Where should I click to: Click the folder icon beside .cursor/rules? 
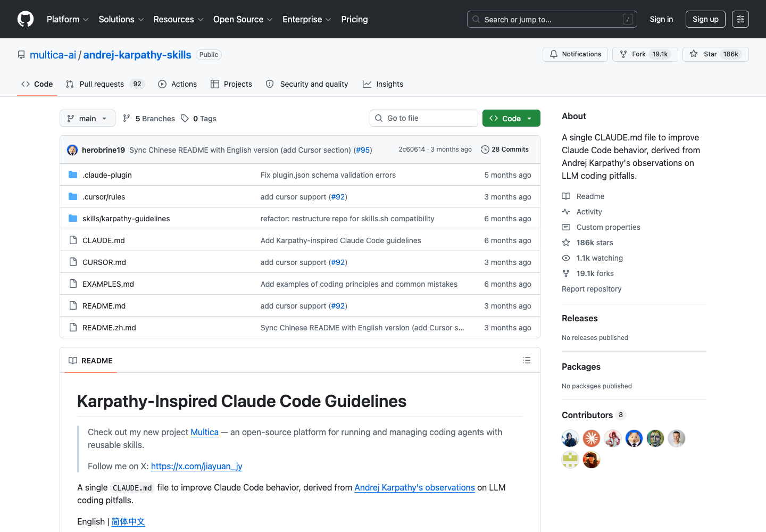73,196
